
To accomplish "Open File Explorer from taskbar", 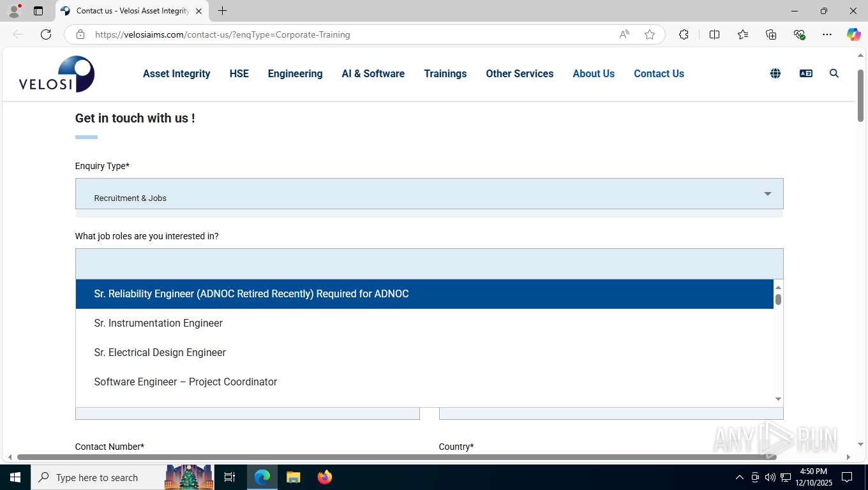I will pos(293,477).
